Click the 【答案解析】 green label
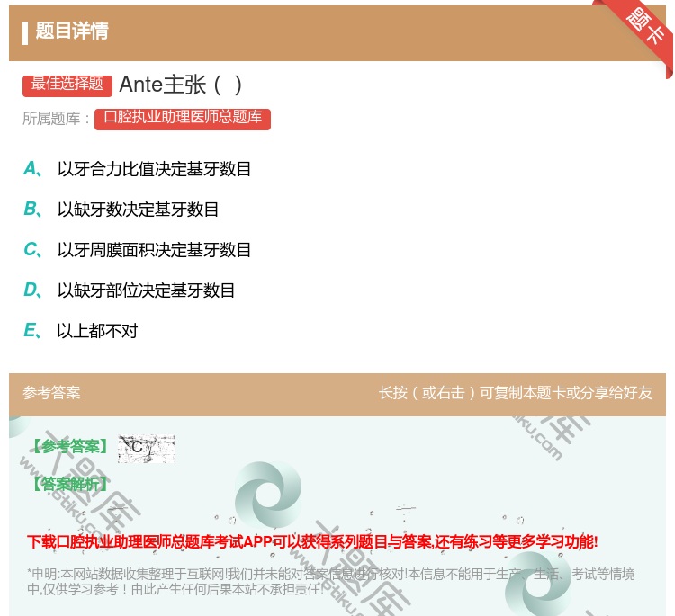The image size is (675, 616). [x=70, y=484]
